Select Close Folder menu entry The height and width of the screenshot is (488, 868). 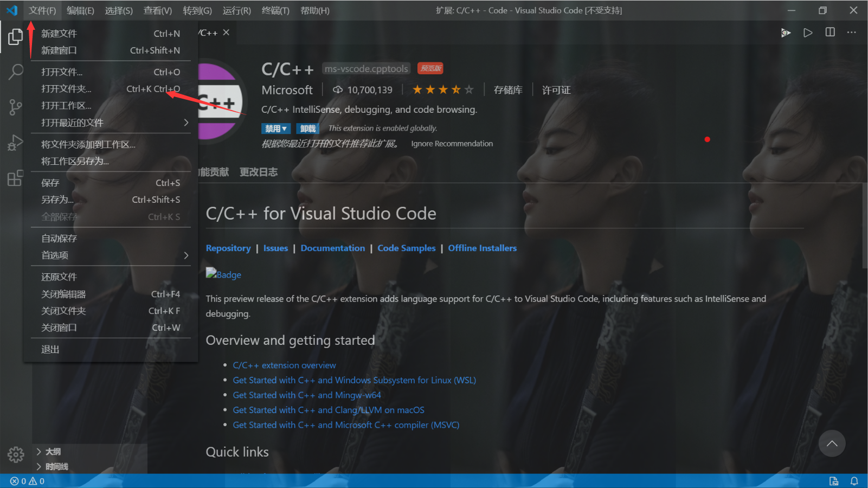coord(111,311)
